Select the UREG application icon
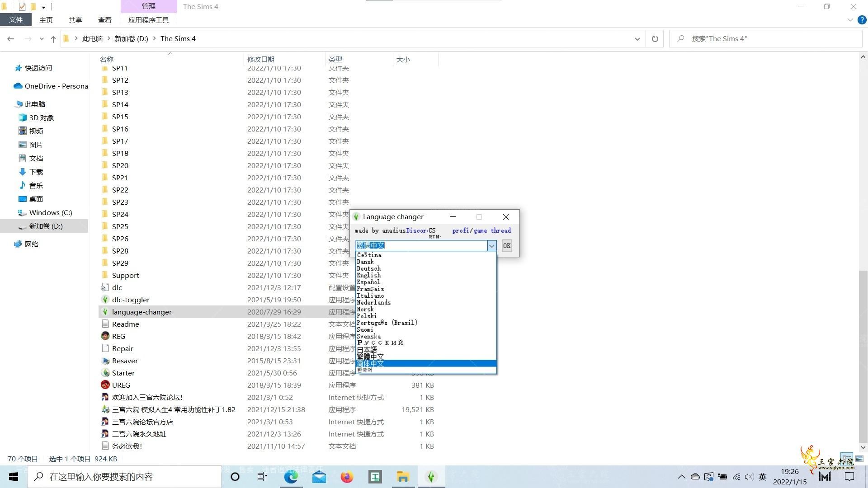The image size is (868, 488). pyautogui.click(x=105, y=385)
